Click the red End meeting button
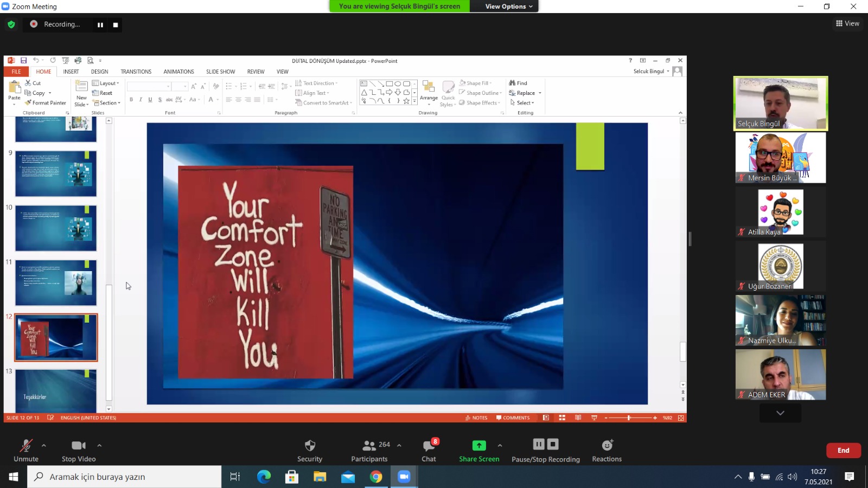The height and width of the screenshot is (488, 868). pyautogui.click(x=843, y=451)
